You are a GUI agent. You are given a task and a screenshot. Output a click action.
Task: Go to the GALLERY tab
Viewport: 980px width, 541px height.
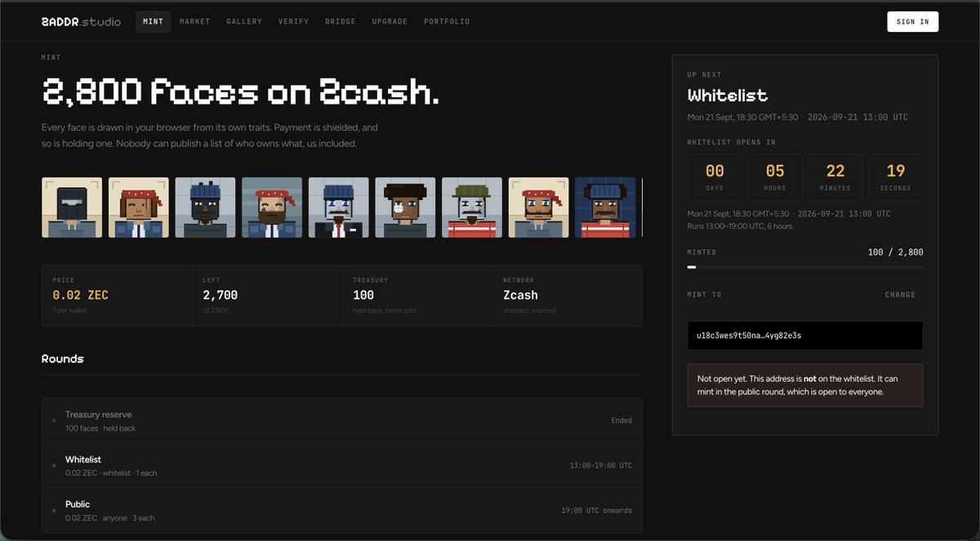pos(244,21)
